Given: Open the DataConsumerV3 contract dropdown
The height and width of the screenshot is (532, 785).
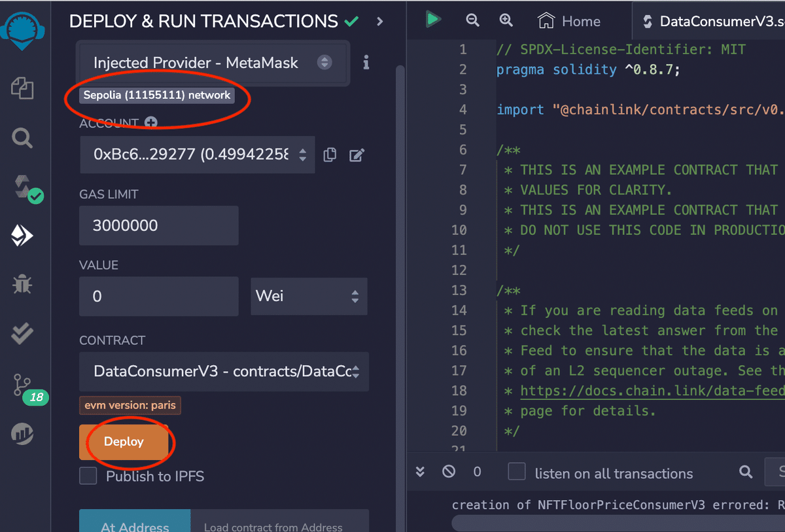Looking at the screenshot, I should (224, 372).
